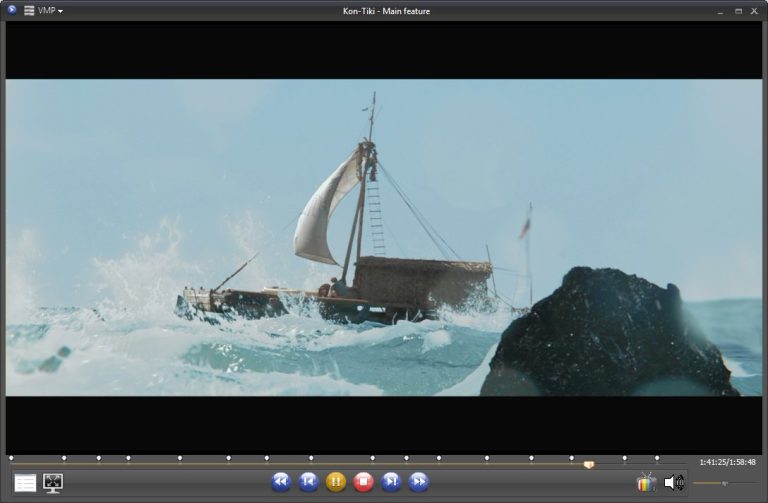
Task: Click the seek bar position handle
Action: (588, 464)
